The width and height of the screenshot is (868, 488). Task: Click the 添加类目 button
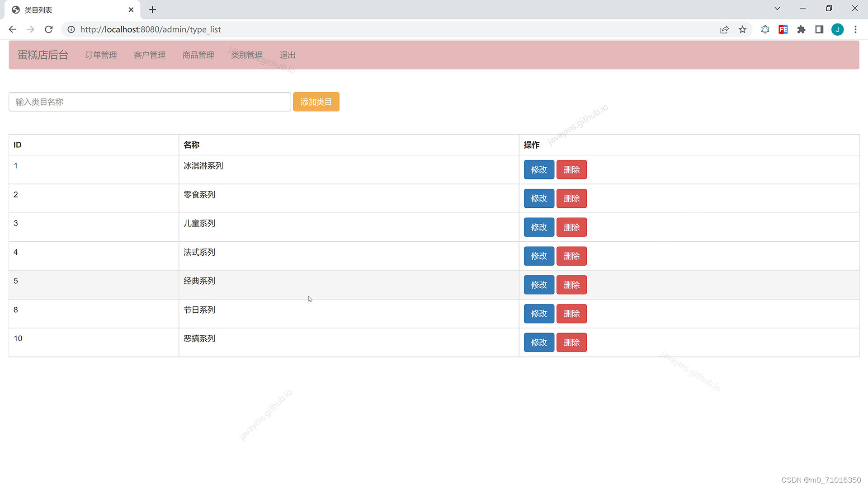point(316,102)
